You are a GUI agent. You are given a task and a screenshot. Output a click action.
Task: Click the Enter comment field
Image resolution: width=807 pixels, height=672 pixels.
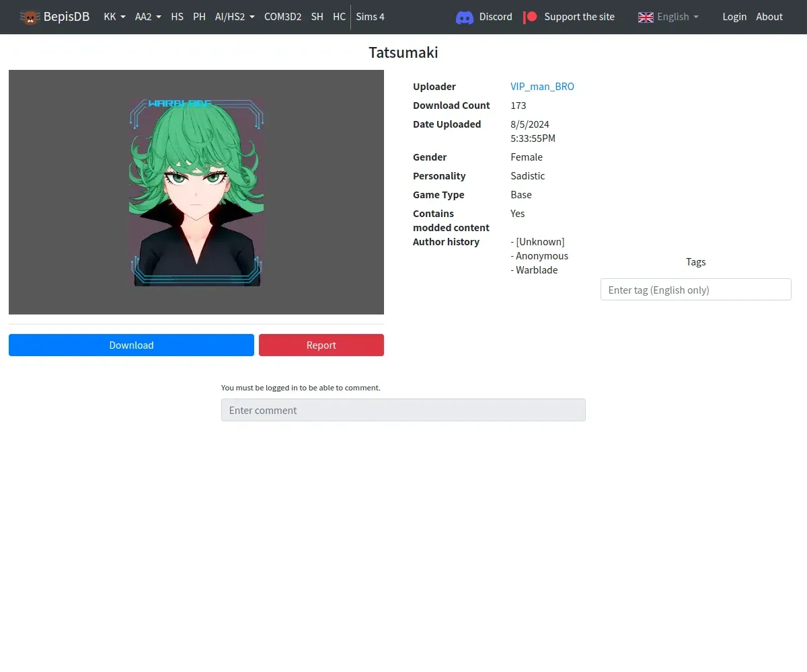[403, 410]
